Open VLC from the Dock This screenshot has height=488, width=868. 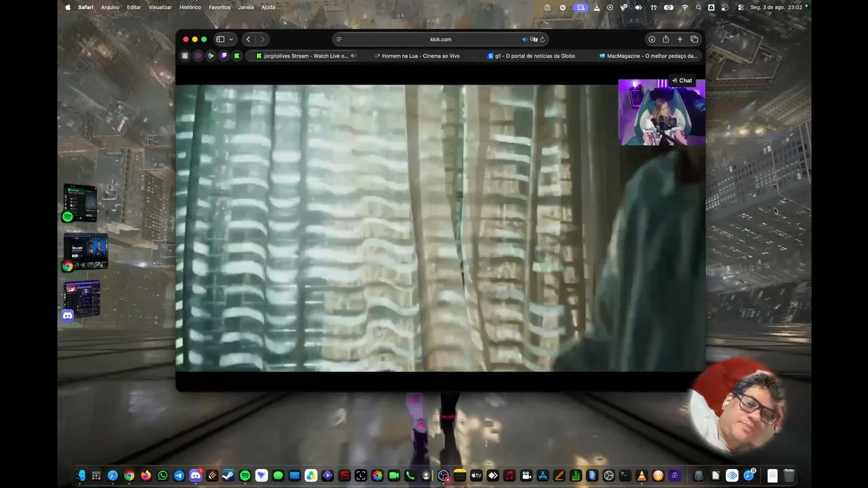click(x=642, y=476)
